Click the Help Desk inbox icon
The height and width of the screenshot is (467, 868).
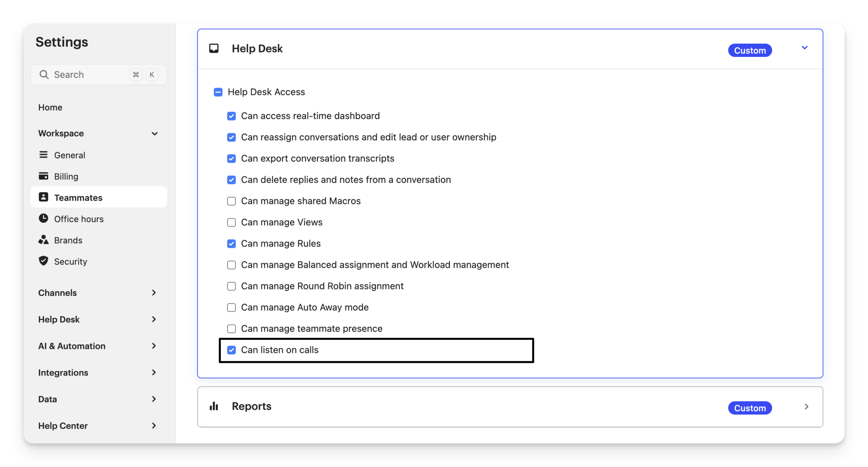pyautogui.click(x=214, y=49)
